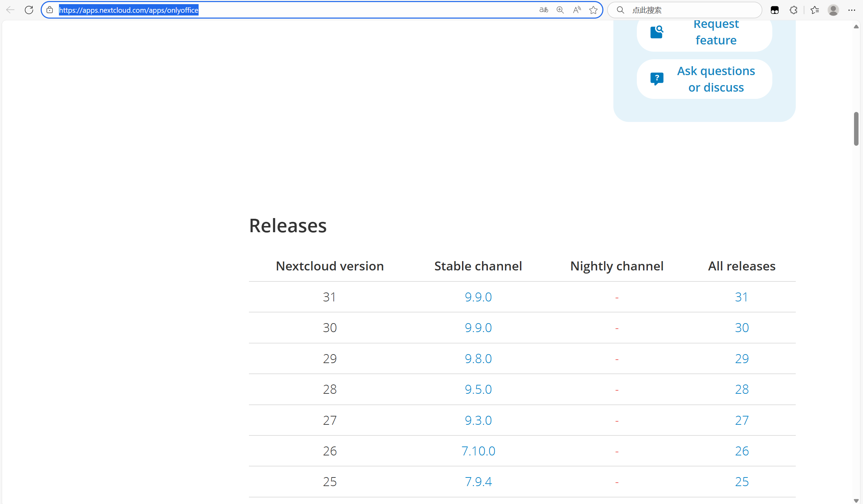Open the Settings and more ellipsis menu
Viewport: 863px width, 504px height.
pos(852,10)
